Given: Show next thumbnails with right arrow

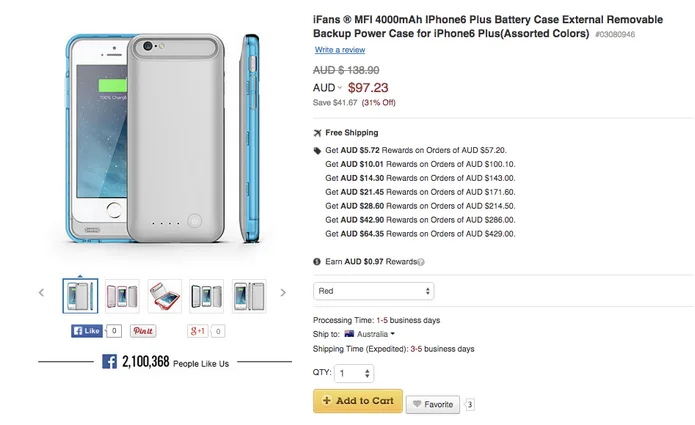Looking at the screenshot, I should [x=283, y=293].
